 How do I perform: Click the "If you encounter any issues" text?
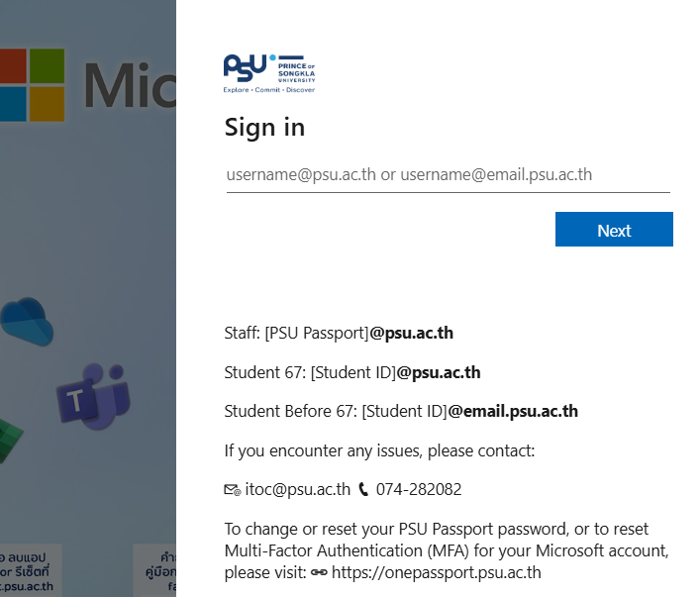pos(379,451)
